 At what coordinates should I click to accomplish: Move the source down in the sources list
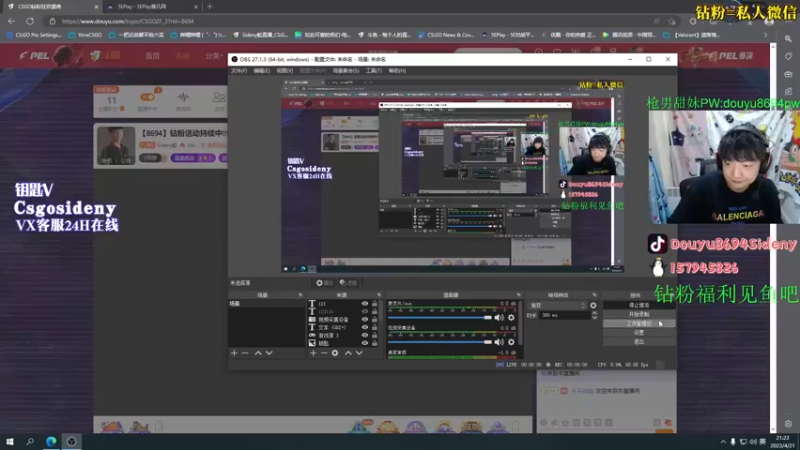pyautogui.click(x=359, y=353)
